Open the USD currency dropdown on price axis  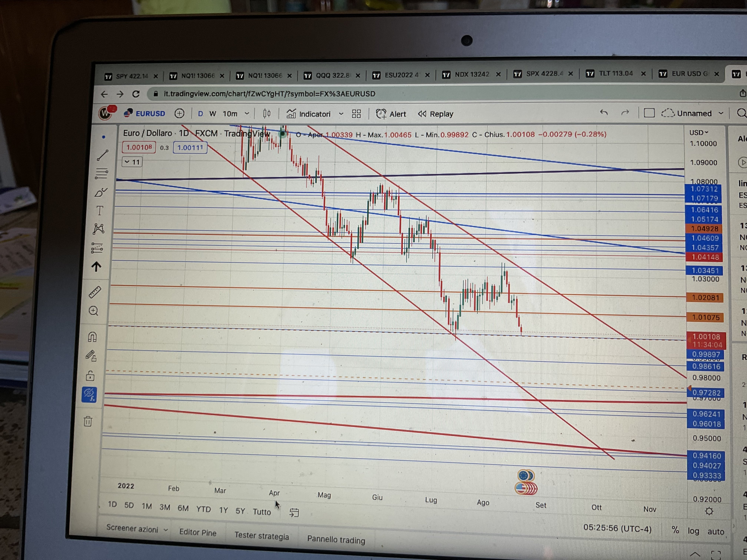(699, 133)
